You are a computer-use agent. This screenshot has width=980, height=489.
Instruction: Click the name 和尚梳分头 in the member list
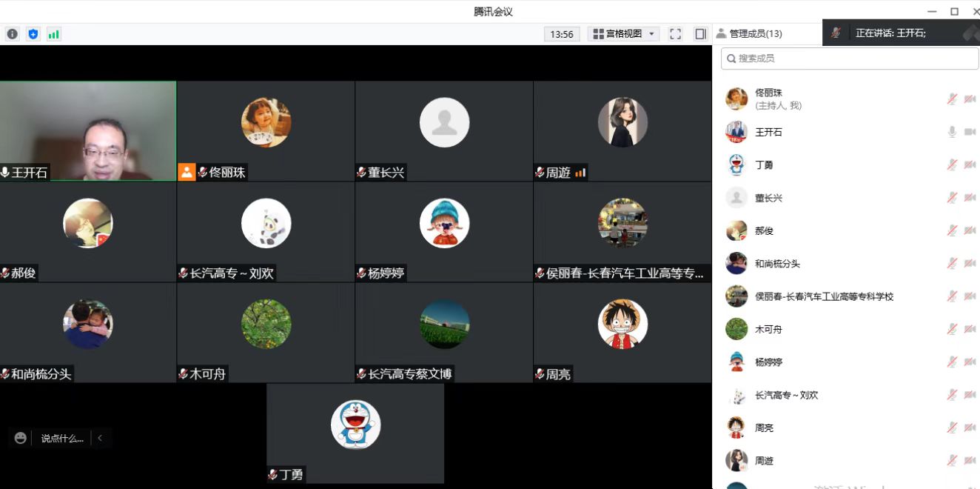click(777, 263)
